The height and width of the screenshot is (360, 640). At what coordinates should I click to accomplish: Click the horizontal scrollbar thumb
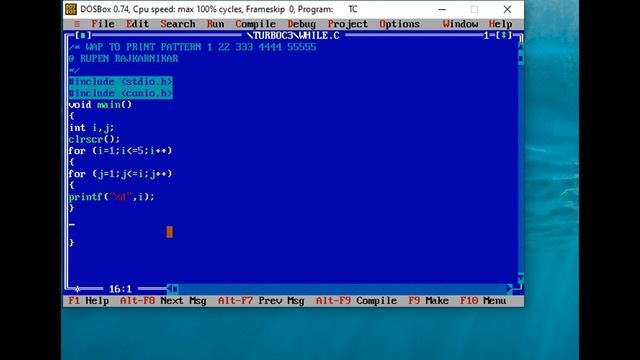pyautogui.click(x=175, y=289)
